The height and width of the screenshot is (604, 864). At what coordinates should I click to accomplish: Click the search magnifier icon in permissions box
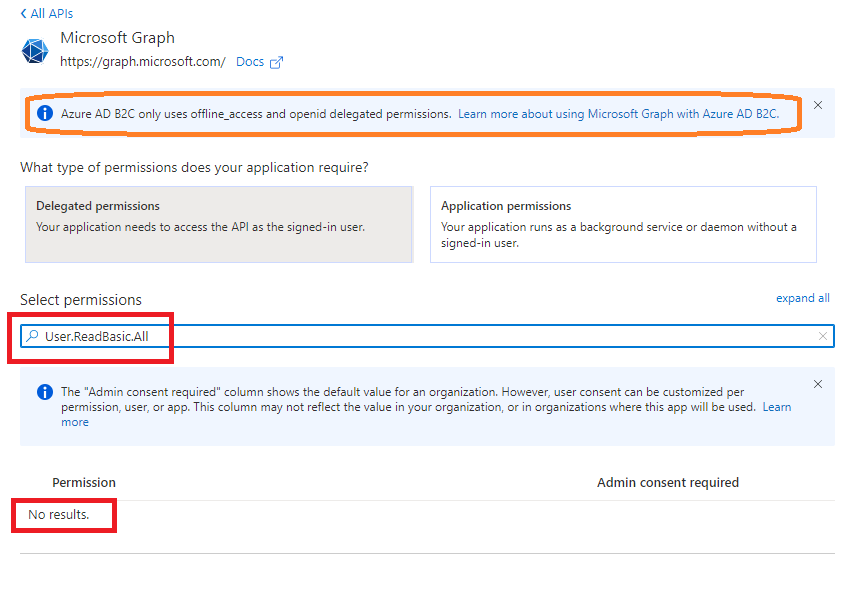(34, 336)
